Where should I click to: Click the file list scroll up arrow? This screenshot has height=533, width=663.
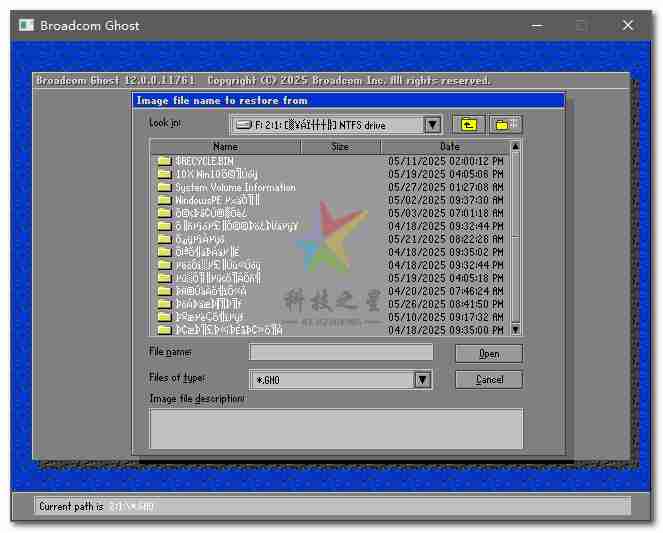click(515, 147)
